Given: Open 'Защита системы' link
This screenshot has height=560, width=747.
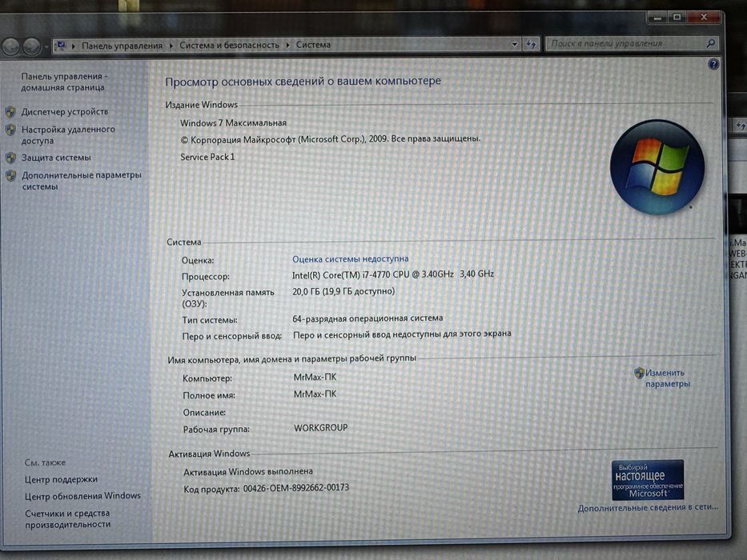Looking at the screenshot, I should [x=56, y=157].
